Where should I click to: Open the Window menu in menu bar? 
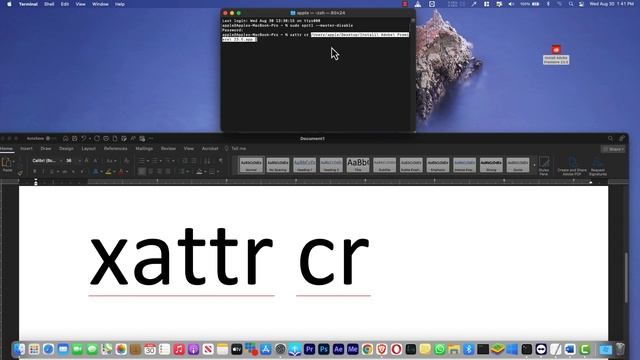click(100, 4)
